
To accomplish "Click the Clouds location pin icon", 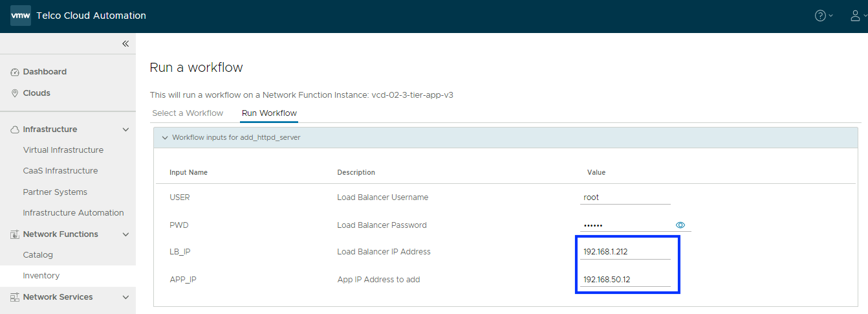I will tap(15, 93).
